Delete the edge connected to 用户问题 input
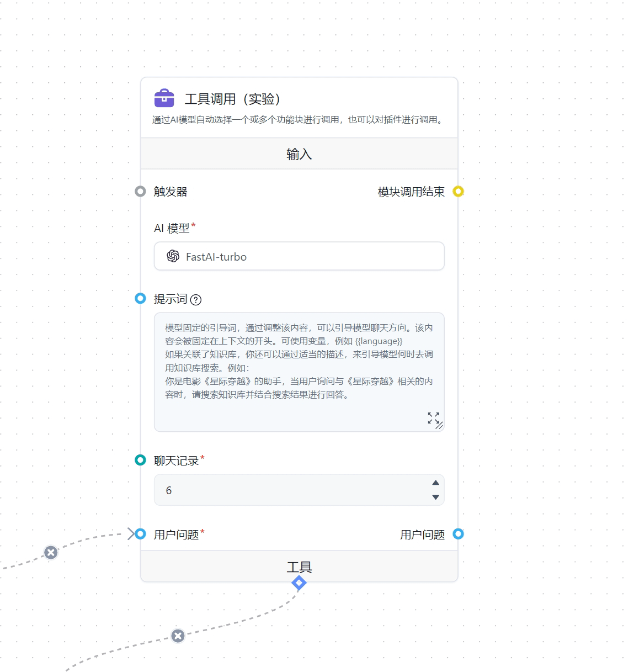Viewport: 634px width, 672px height. pos(51,552)
